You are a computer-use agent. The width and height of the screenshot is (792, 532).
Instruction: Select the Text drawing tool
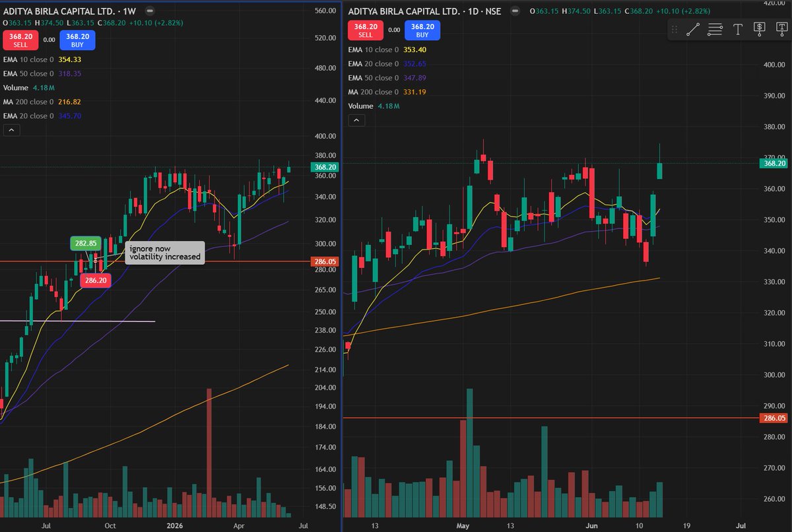(737, 29)
